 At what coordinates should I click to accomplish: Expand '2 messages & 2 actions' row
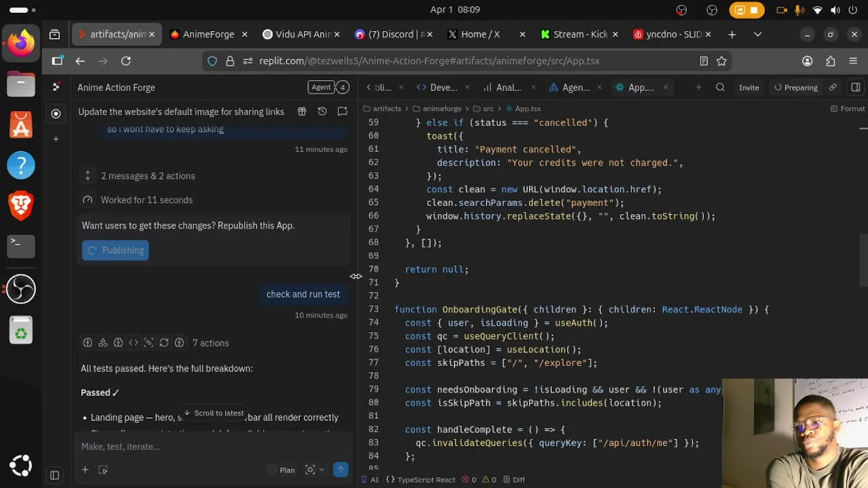(x=148, y=176)
